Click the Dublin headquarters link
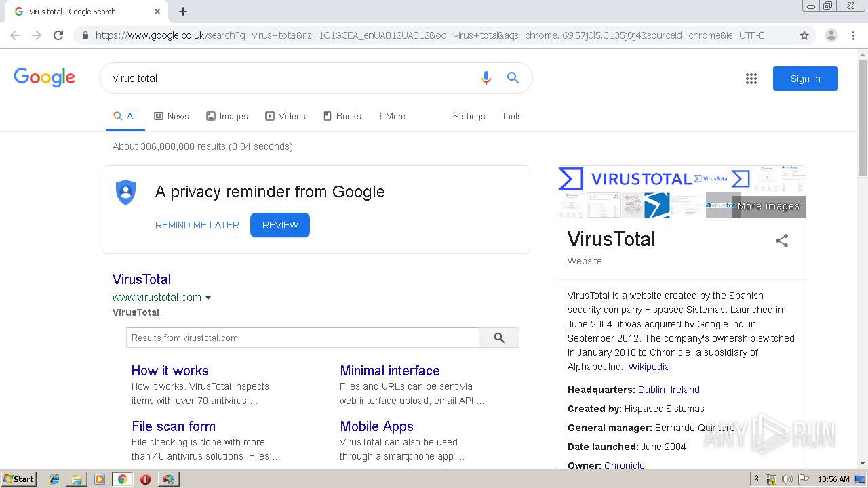The height and width of the screenshot is (488, 868). pos(652,390)
